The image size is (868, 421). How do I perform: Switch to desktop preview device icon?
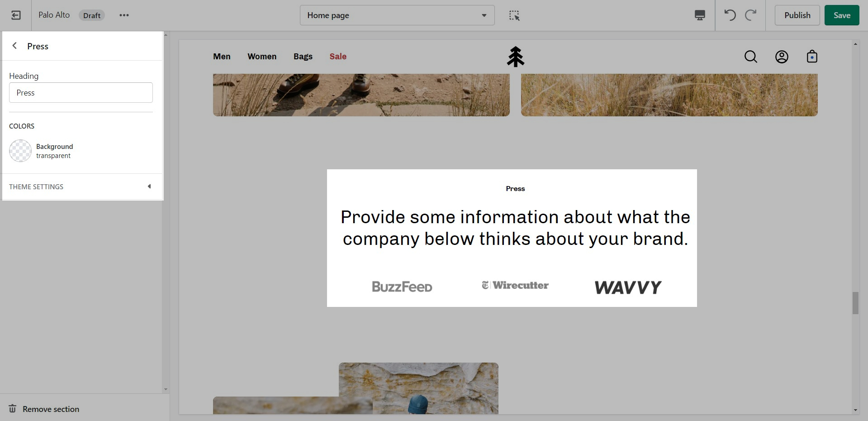point(699,15)
